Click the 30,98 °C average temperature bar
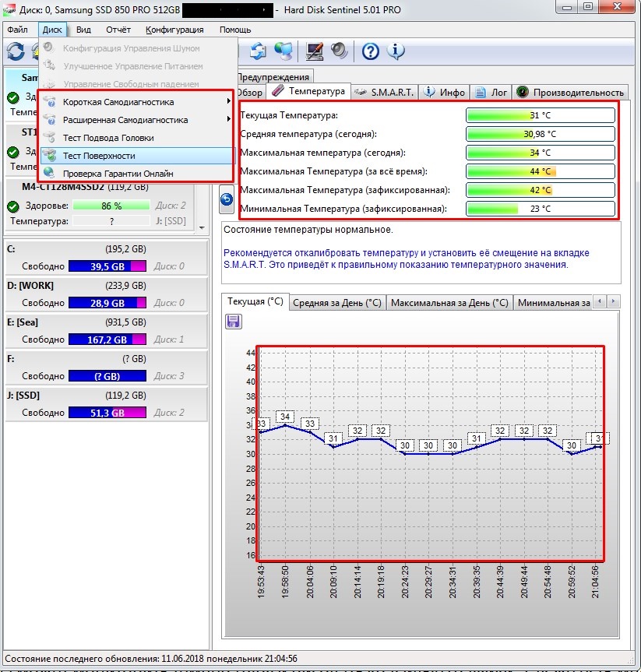Image resolution: width=641 pixels, height=672 pixels. coord(541,134)
